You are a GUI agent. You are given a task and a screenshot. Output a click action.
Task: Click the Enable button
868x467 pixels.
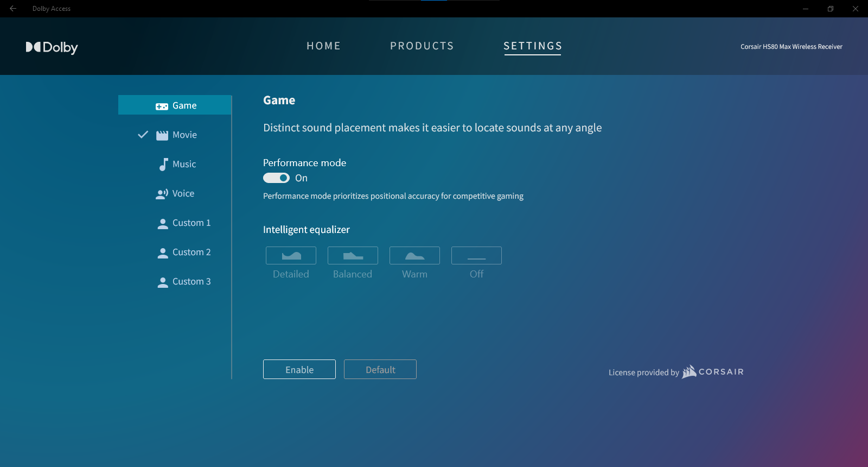299,369
